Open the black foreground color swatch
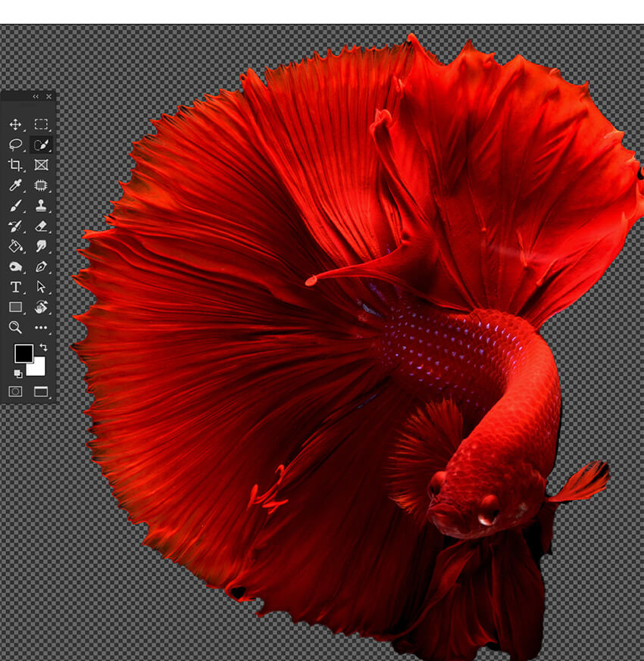This screenshot has height=661, width=644. tap(23, 353)
